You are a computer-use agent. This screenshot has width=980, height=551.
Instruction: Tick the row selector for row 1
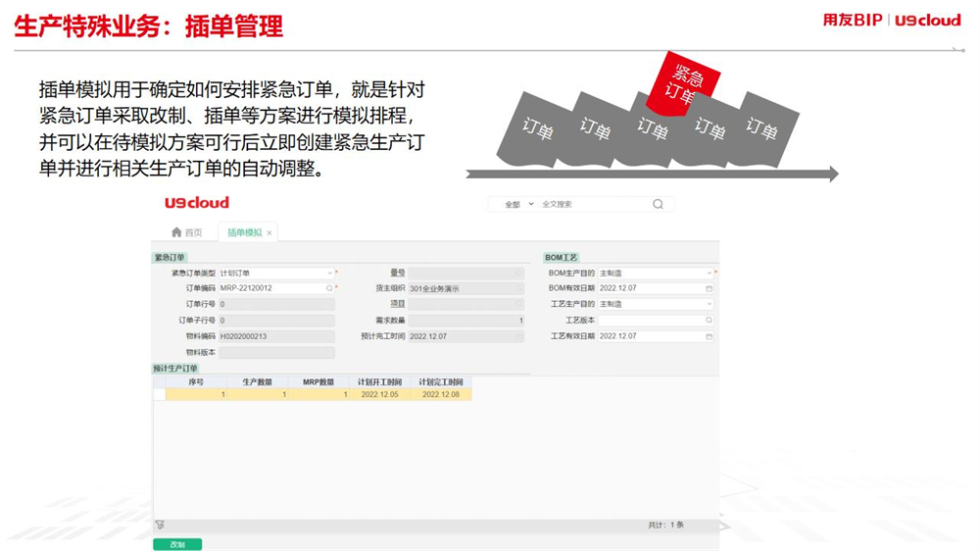160,395
